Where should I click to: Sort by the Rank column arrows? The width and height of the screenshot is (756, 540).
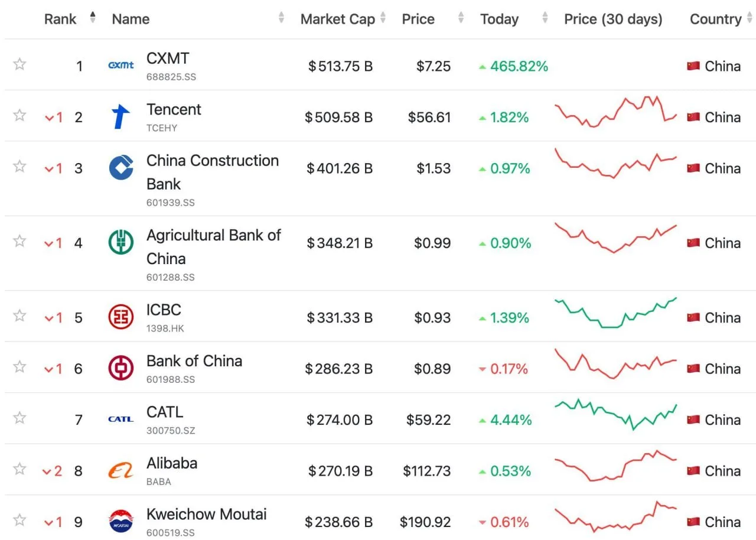coord(93,18)
